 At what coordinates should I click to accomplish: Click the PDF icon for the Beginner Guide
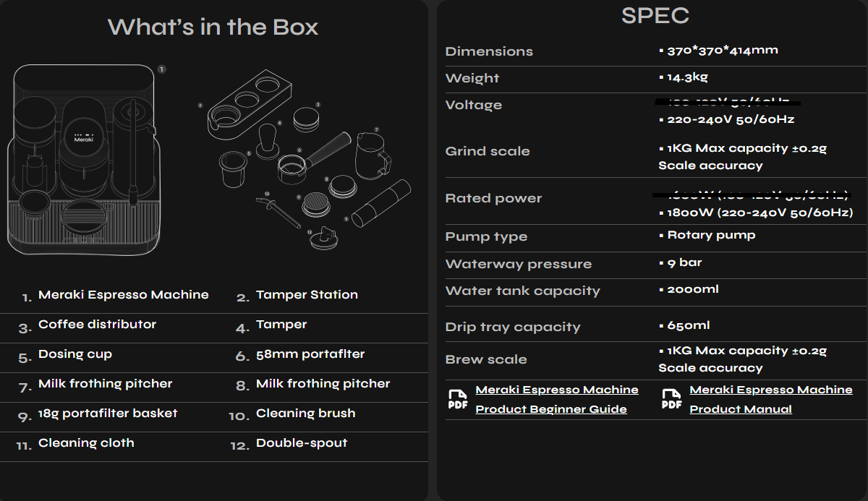457,400
